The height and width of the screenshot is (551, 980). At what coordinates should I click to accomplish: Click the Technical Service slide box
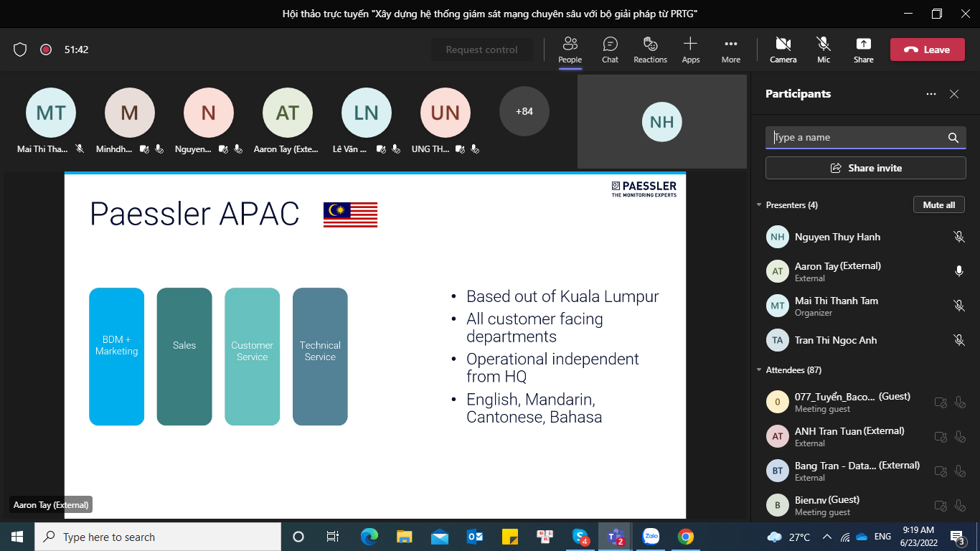point(320,357)
